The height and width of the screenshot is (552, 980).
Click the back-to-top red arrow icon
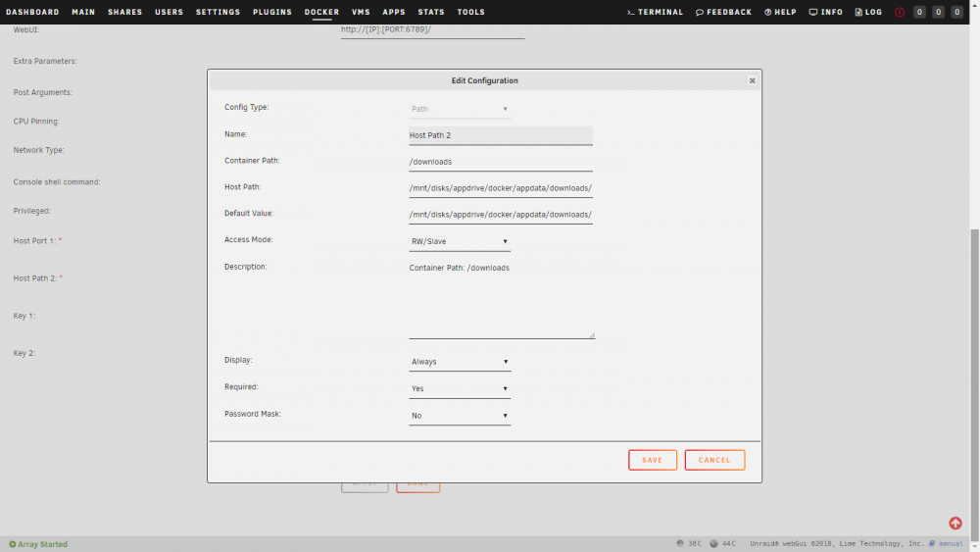click(x=955, y=524)
